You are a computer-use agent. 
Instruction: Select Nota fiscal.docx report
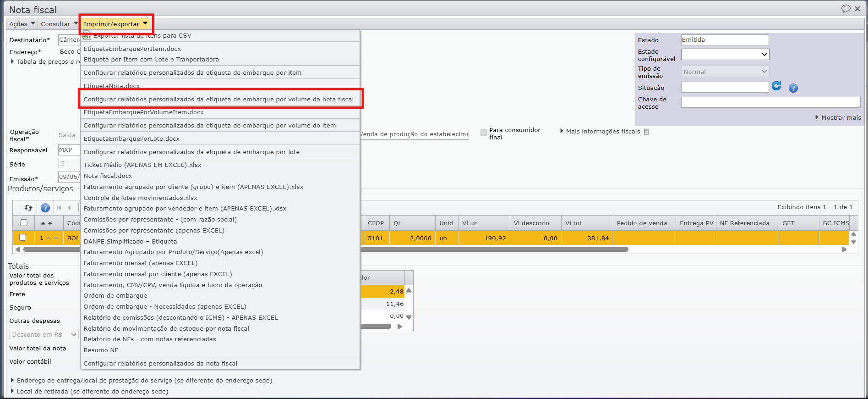[x=220, y=176]
